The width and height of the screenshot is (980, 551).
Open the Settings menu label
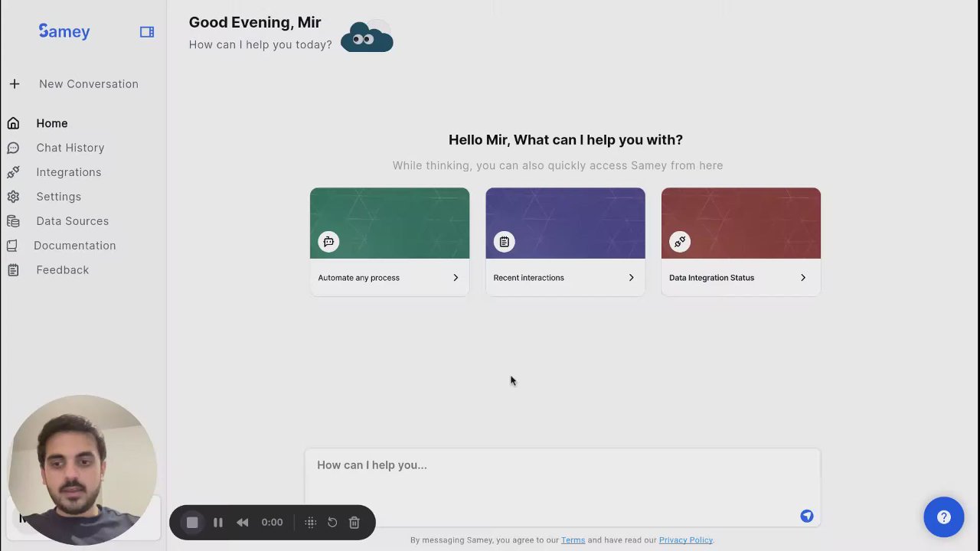tap(59, 197)
